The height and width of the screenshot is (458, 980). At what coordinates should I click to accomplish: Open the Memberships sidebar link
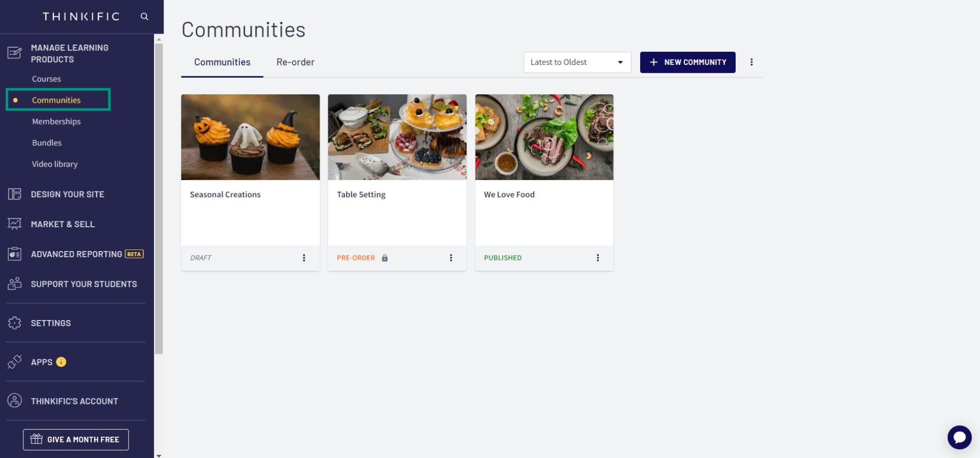click(x=56, y=121)
